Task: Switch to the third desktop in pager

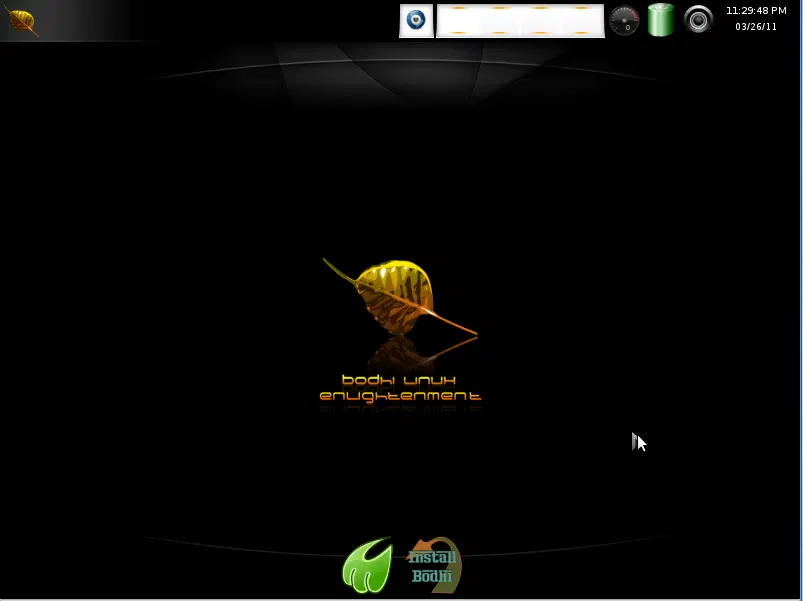Action: (540, 21)
